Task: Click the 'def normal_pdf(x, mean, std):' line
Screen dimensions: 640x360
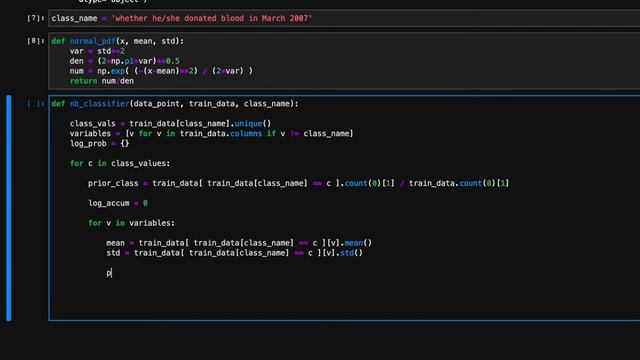Action: (x=118, y=41)
